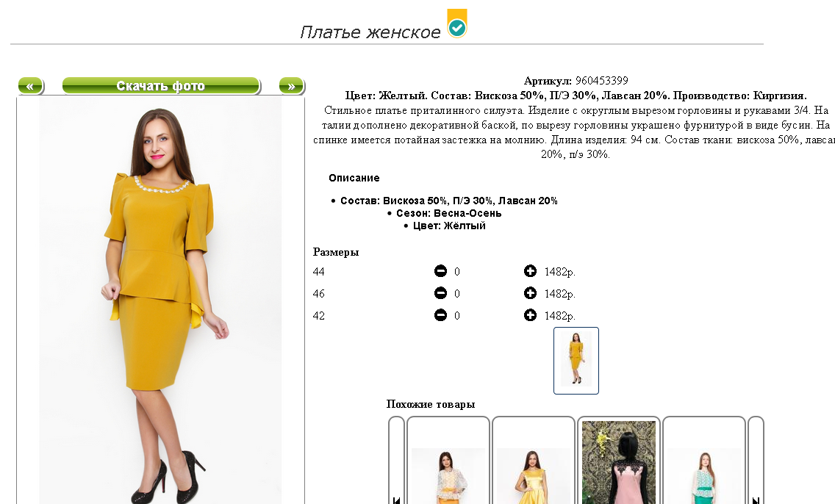Click the quantity value for size 42
Screen dimensions: 835x504
coord(457,316)
